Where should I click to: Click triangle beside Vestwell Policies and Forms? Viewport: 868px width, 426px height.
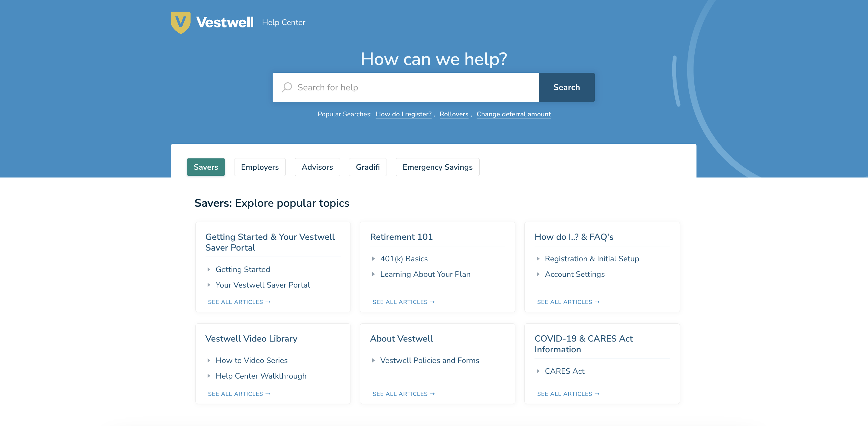click(373, 360)
